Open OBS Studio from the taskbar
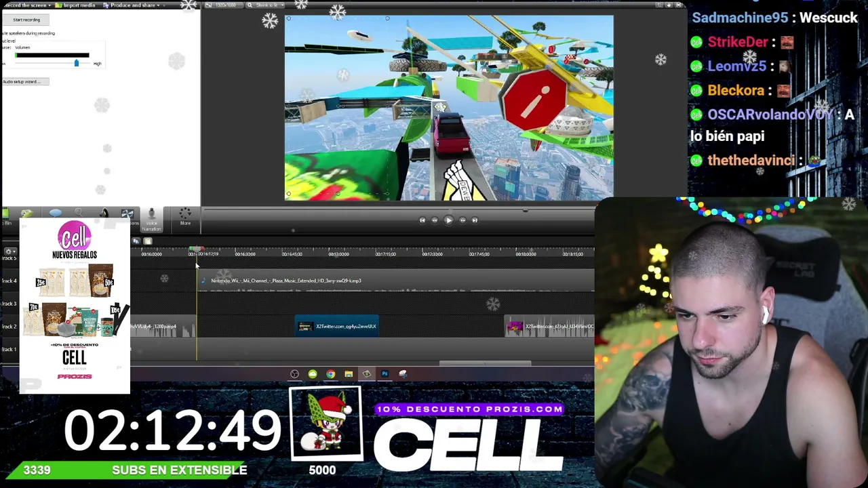868x488 pixels. pyautogui.click(x=295, y=374)
